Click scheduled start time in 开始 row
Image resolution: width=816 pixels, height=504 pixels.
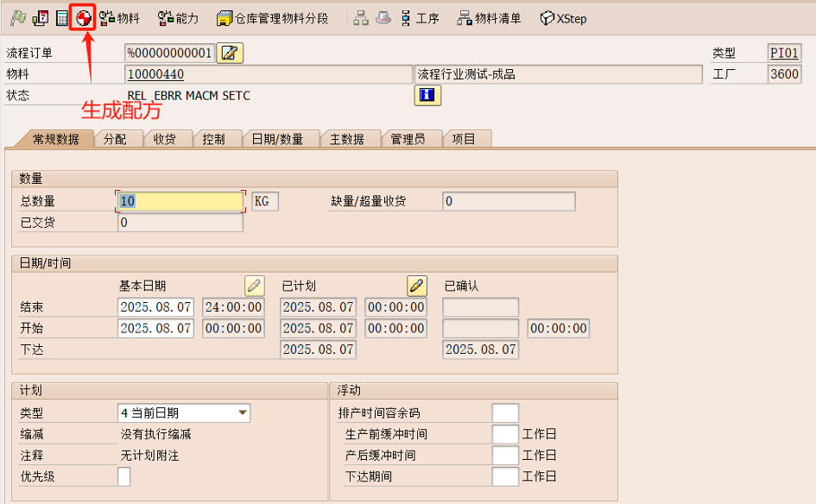pyautogui.click(x=395, y=328)
